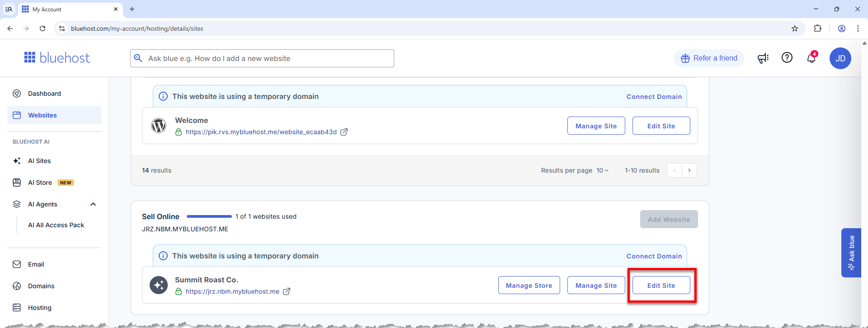Open AI All Access Pack
The image size is (868, 328).
click(x=56, y=225)
